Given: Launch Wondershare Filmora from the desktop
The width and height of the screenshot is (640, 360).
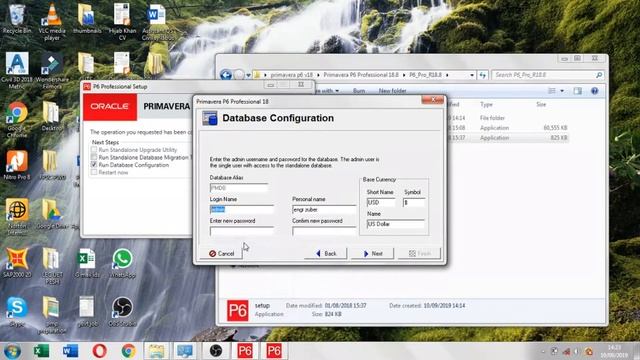Looking at the screenshot, I should pos(52,70).
